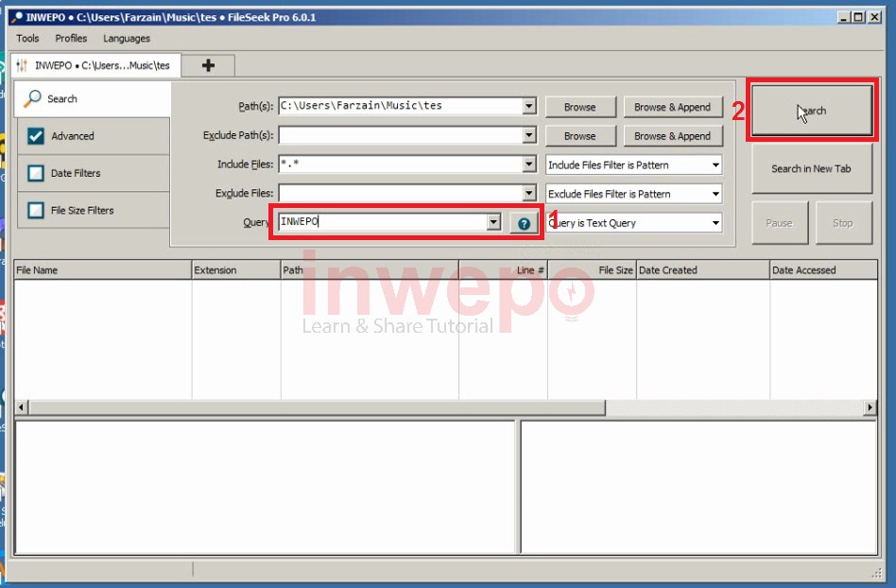Click the results scrollbar left arrow
Viewport: 896px width, 588px height.
[22, 407]
